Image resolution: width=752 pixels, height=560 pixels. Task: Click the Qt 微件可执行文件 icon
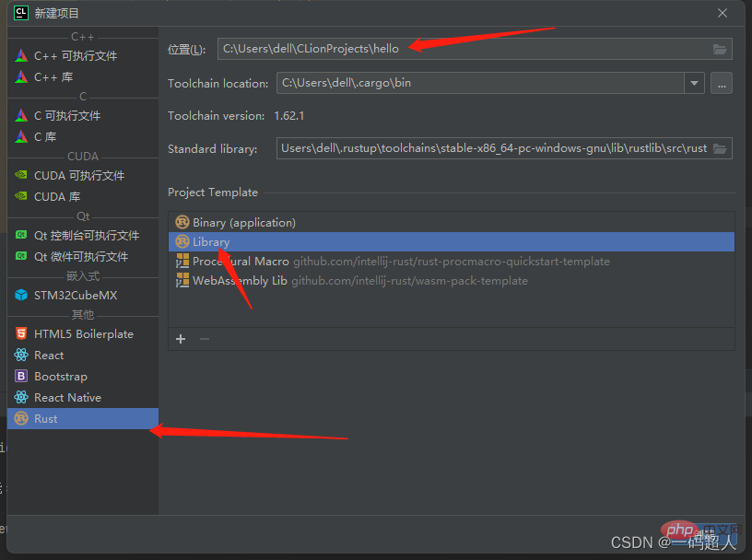point(21,256)
